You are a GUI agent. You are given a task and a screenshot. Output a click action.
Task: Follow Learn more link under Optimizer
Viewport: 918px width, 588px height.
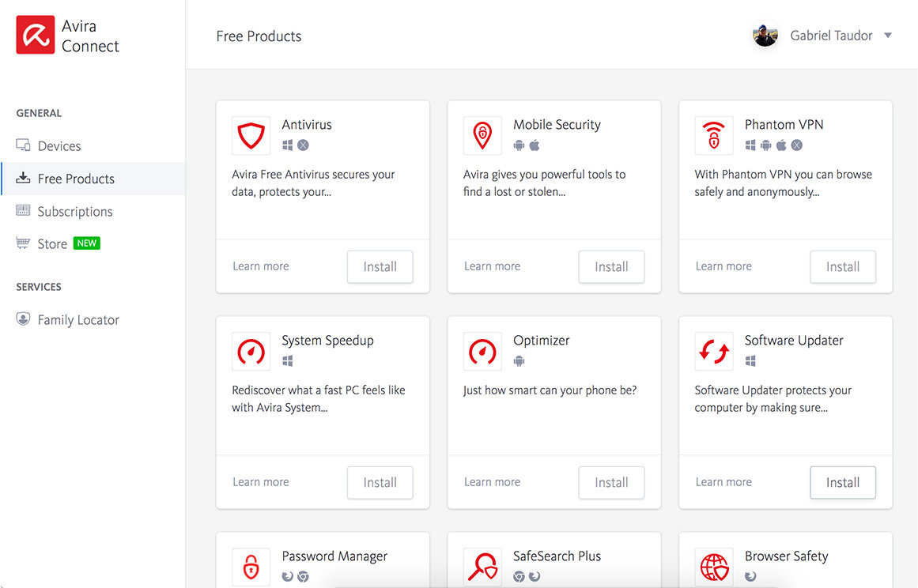point(492,482)
